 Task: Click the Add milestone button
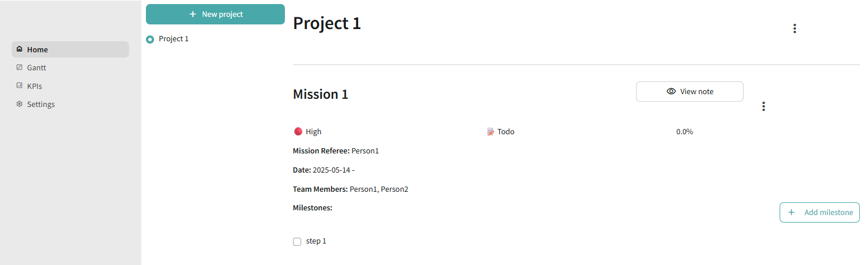pyautogui.click(x=819, y=212)
